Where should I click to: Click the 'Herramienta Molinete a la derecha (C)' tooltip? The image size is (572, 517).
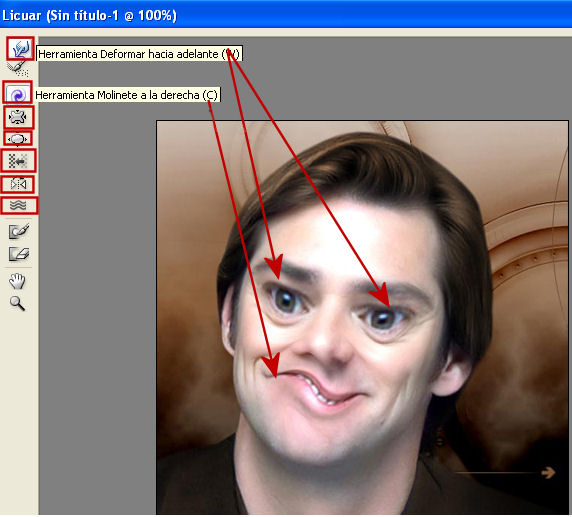click(127, 95)
